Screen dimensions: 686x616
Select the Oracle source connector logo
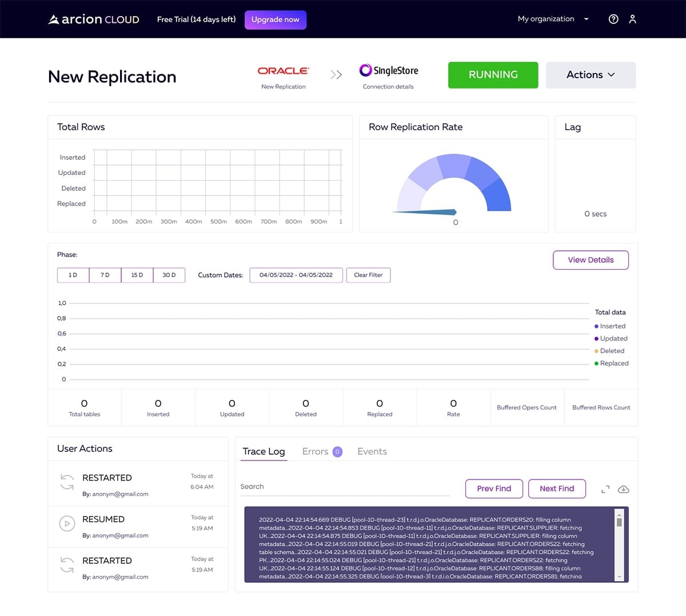(283, 70)
